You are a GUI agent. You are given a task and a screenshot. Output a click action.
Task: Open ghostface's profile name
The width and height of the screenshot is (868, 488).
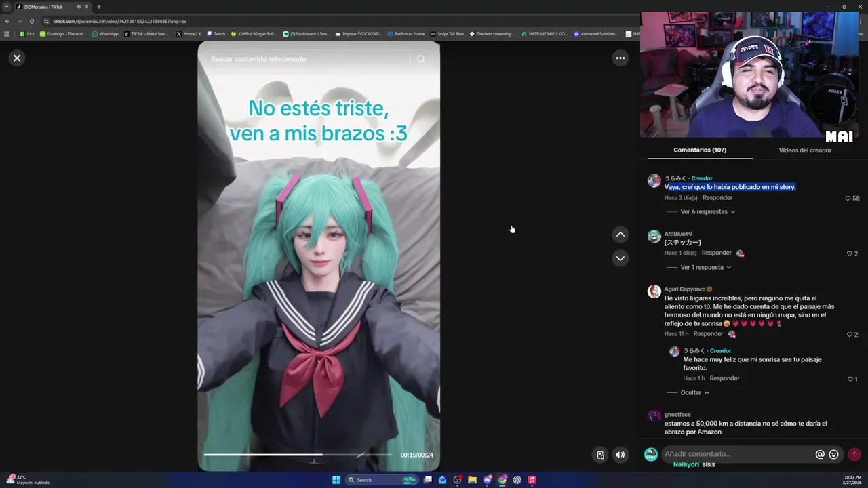click(x=677, y=415)
